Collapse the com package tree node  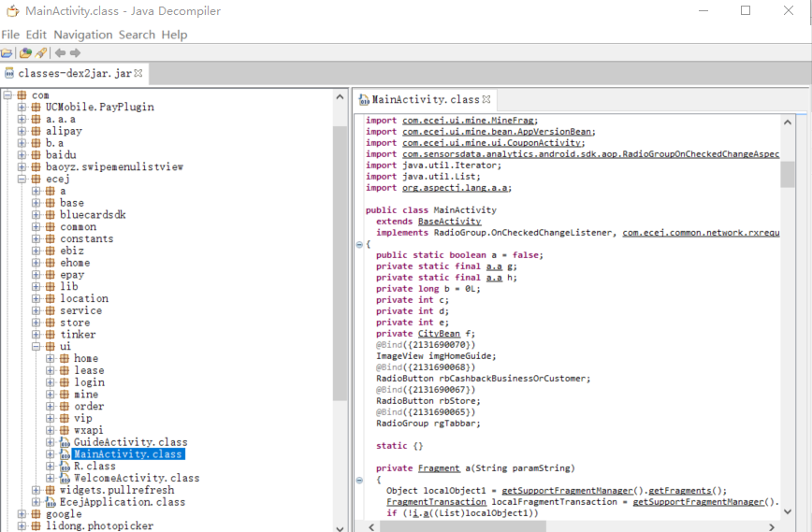(7, 95)
